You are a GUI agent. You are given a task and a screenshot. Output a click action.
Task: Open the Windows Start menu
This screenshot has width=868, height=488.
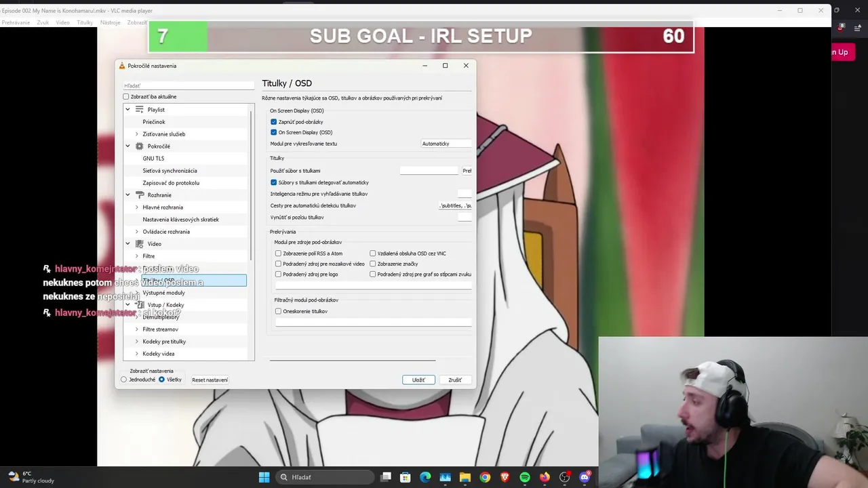click(264, 477)
